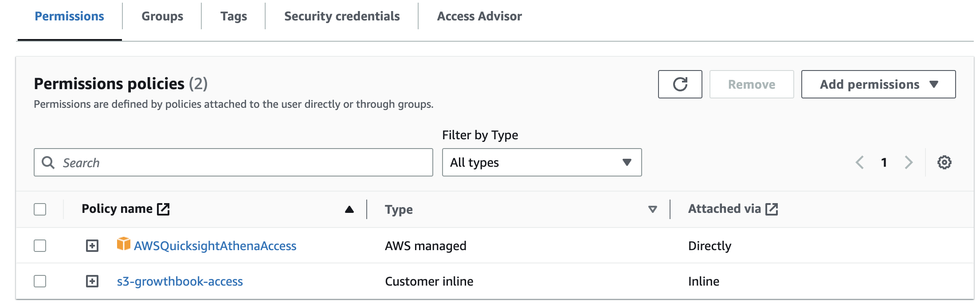Screen dimensions: 980x306
Task: Open the AWSQuicksightAthenaAccess policy link
Action: pyautogui.click(x=215, y=246)
